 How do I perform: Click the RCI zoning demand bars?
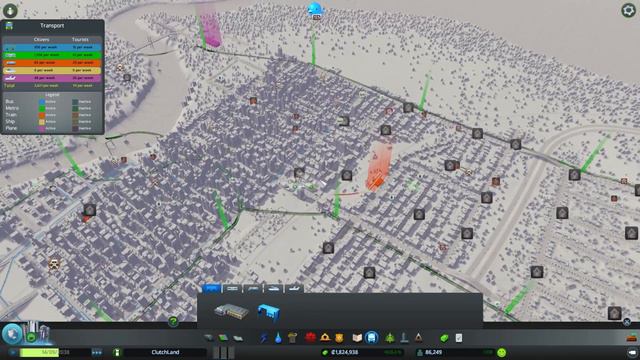(x=223, y=352)
